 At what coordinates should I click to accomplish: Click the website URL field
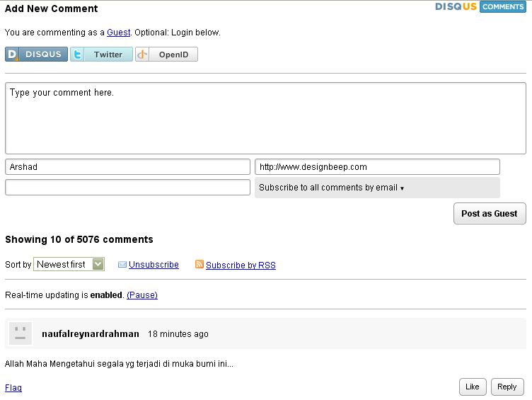pyautogui.click(x=377, y=167)
